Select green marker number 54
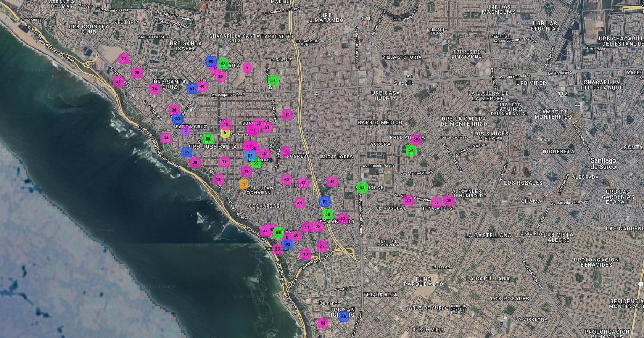Viewport: 644px width, 338px height. [x=411, y=150]
